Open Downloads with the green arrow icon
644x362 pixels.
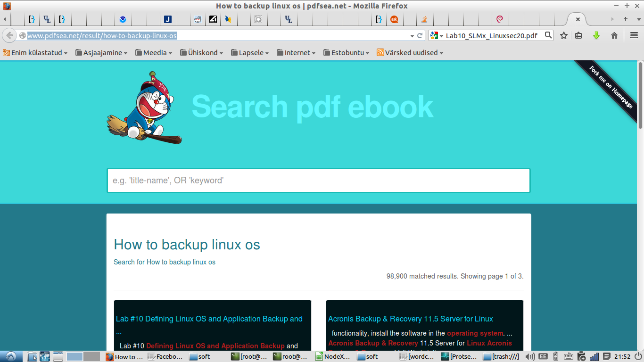tap(596, 35)
